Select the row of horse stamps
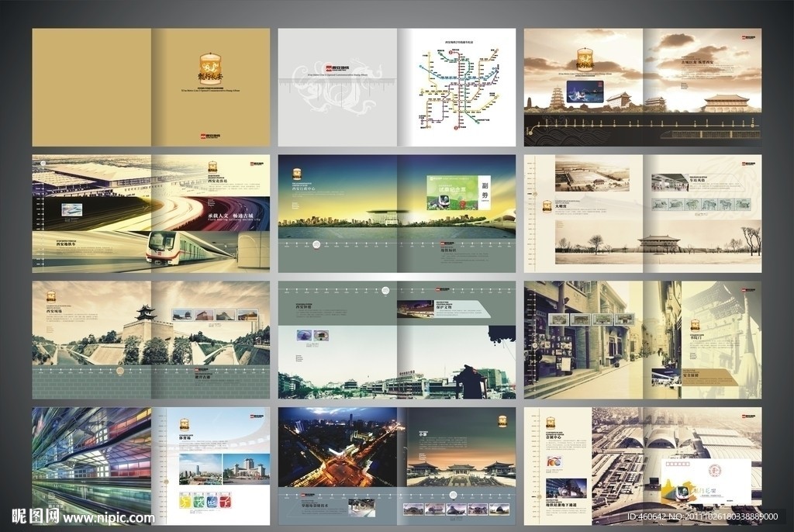The image size is (794, 532). pos(701,204)
